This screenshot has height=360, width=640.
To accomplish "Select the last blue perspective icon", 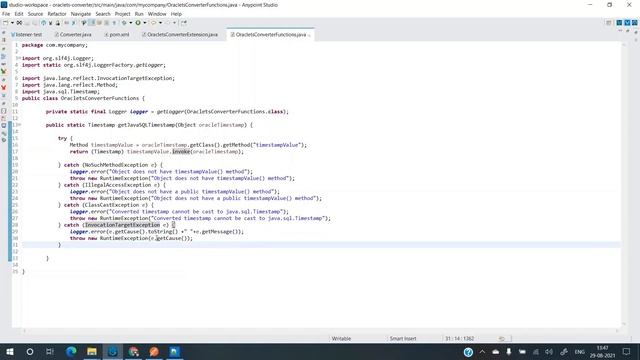I will pos(635,23).
